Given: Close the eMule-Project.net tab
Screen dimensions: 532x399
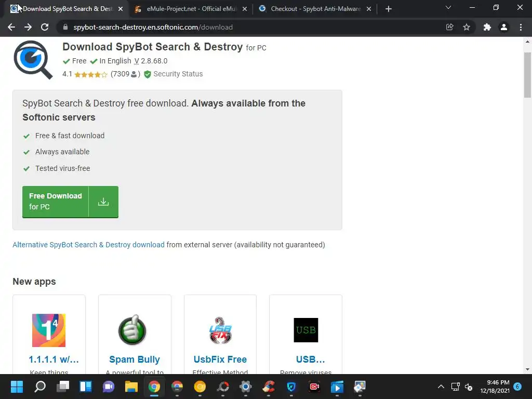Looking at the screenshot, I should (x=245, y=9).
